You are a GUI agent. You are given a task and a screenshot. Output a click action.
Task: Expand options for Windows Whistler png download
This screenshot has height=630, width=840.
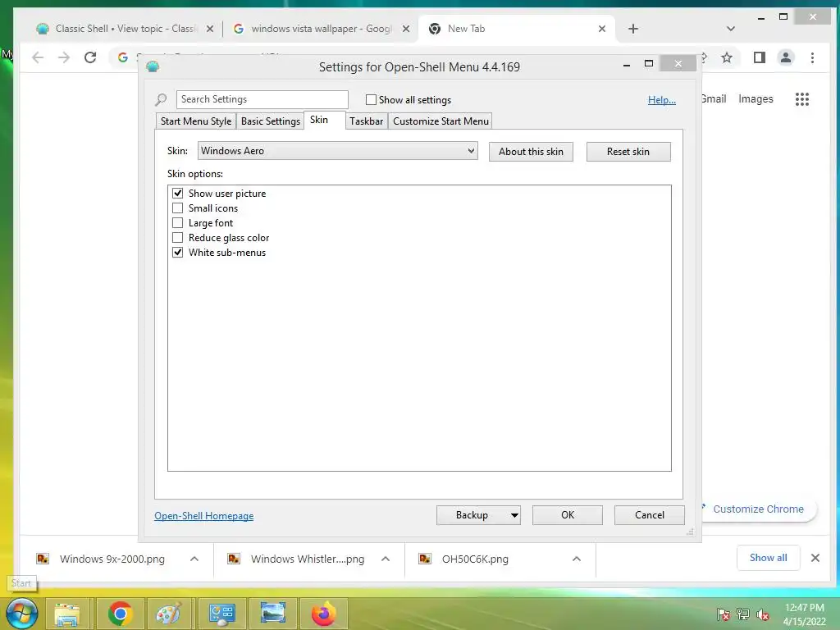click(386, 559)
